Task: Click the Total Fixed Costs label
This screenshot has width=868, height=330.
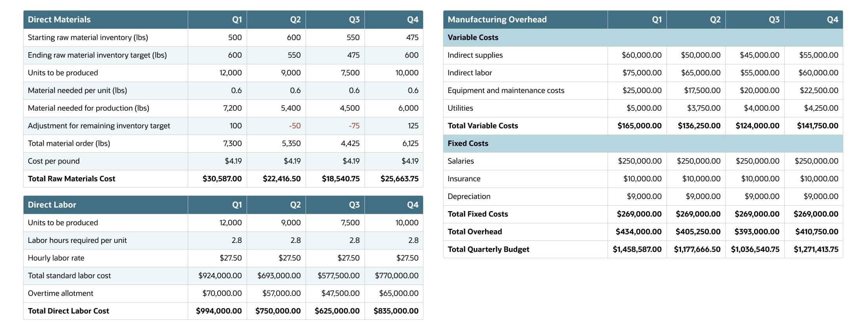Action: click(478, 214)
